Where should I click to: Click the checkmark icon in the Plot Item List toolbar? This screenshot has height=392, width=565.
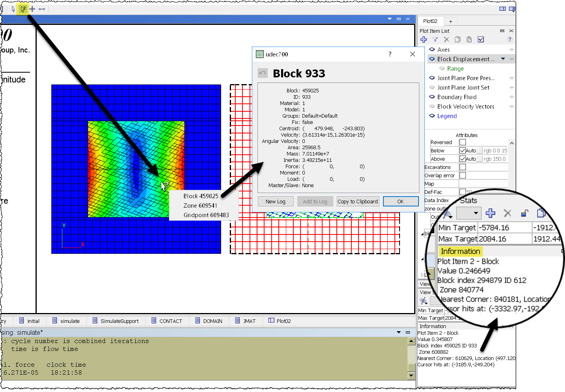coord(481,39)
